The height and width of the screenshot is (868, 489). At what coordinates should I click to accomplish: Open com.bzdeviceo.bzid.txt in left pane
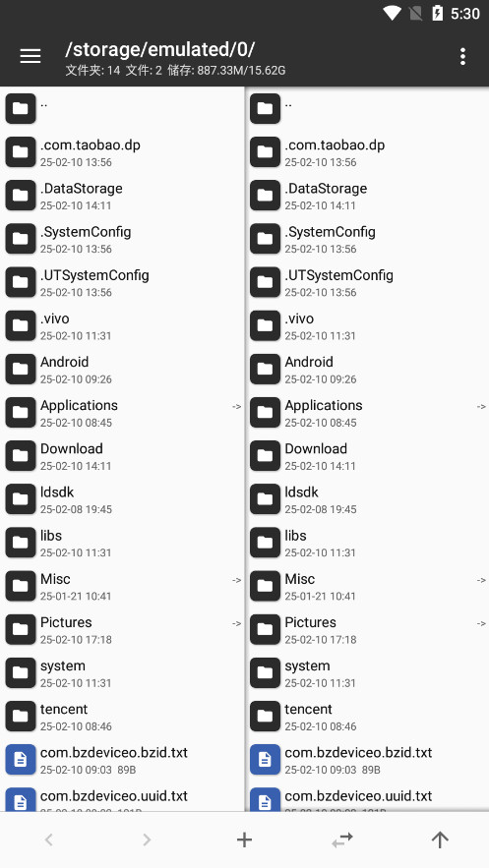122,760
